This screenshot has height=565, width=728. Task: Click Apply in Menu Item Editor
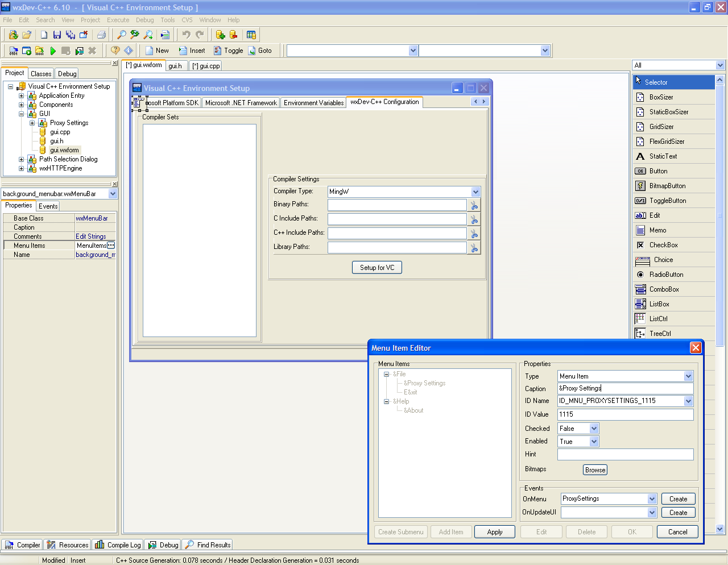pos(495,532)
